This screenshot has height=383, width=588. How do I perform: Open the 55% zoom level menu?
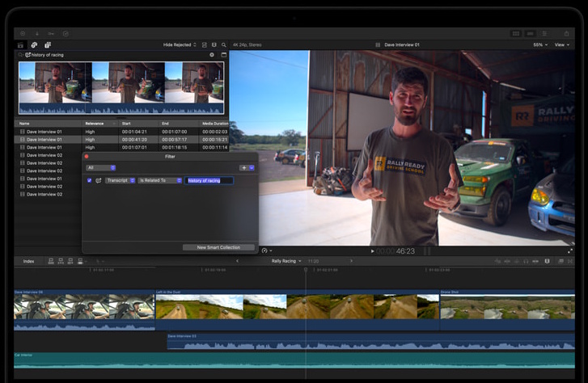point(539,45)
